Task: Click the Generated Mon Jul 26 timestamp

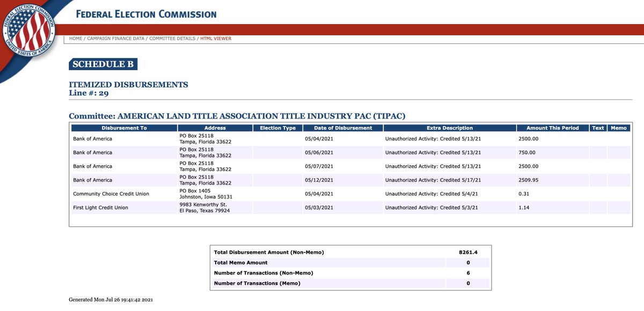Action: (x=111, y=300)
